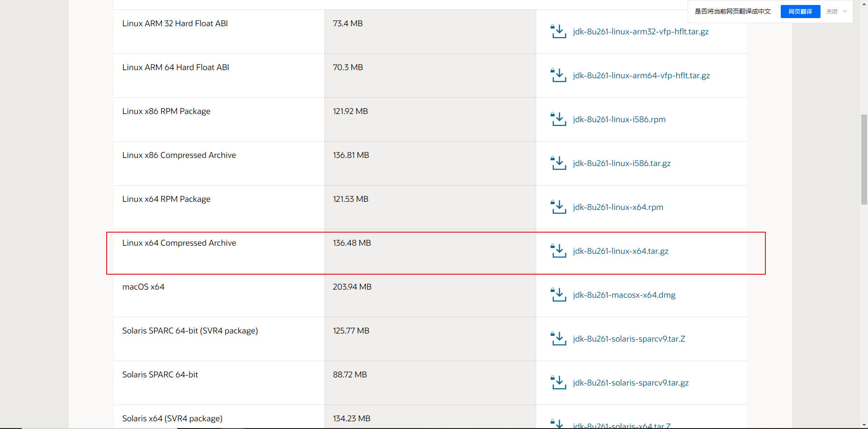This screenshot has height=429, width=868.
Task: Expand the translation prompt dropdown arrow
Action: [845, 11]
